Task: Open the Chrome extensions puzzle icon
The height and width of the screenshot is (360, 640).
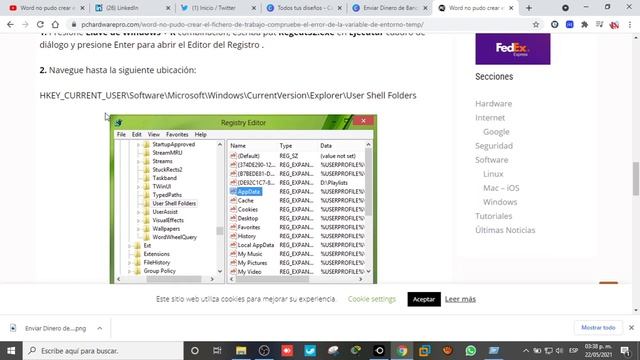Action: [584, 24]
